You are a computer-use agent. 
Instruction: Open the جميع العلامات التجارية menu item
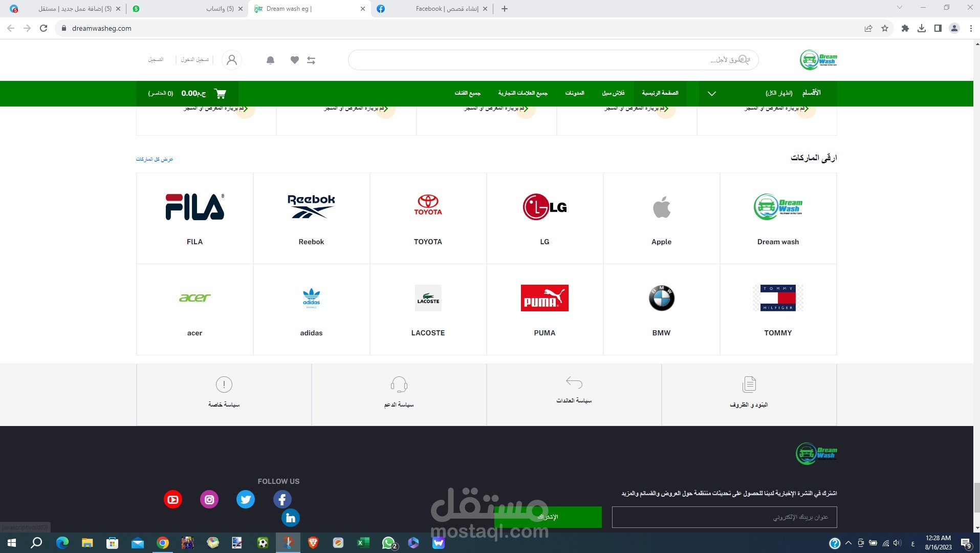(523, 93)
